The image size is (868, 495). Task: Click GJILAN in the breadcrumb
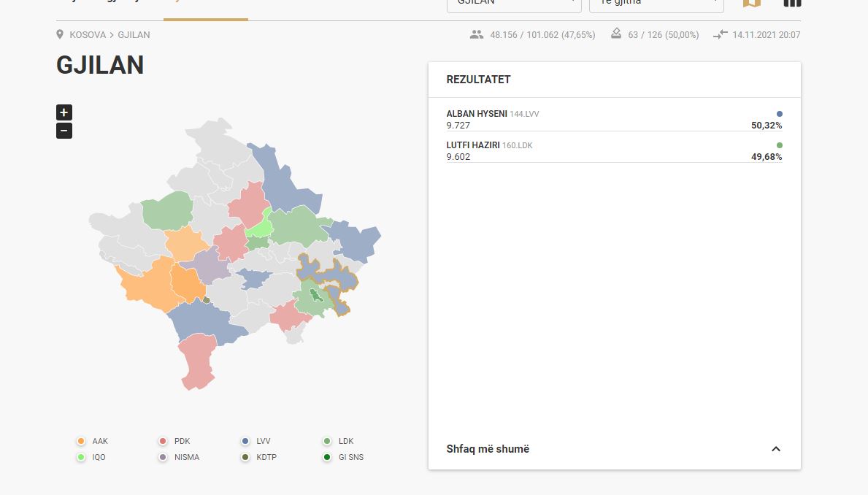(134, 35)
